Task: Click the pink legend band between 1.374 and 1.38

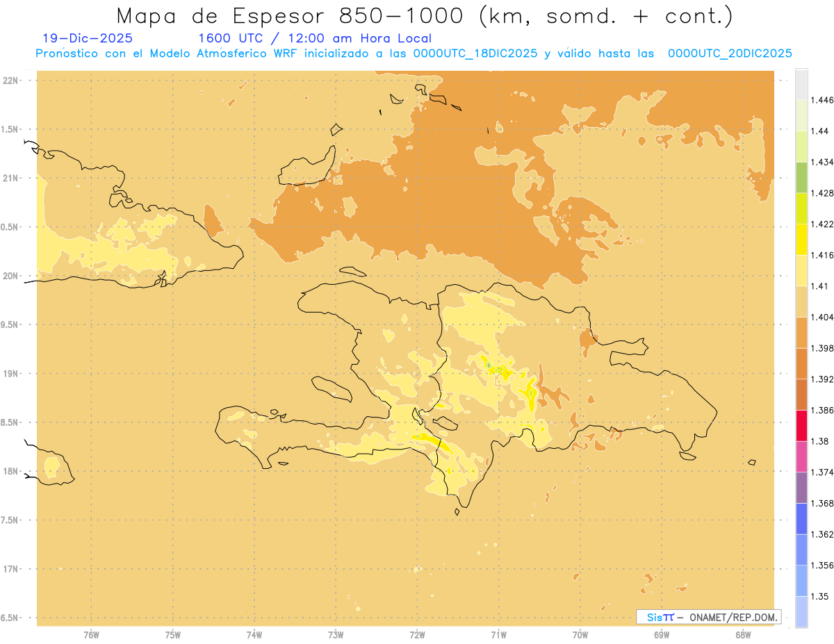Action: [x=801, y=456]
